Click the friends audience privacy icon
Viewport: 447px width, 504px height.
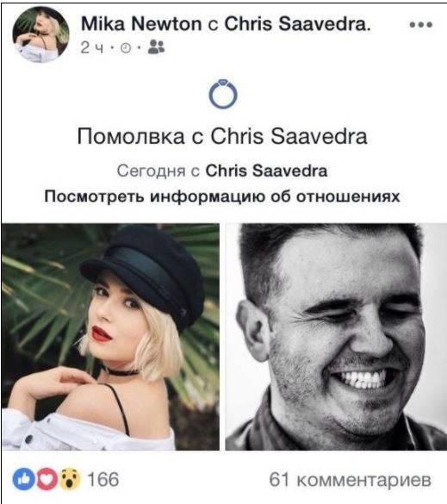pyautogui.click(x=156, y=47)
